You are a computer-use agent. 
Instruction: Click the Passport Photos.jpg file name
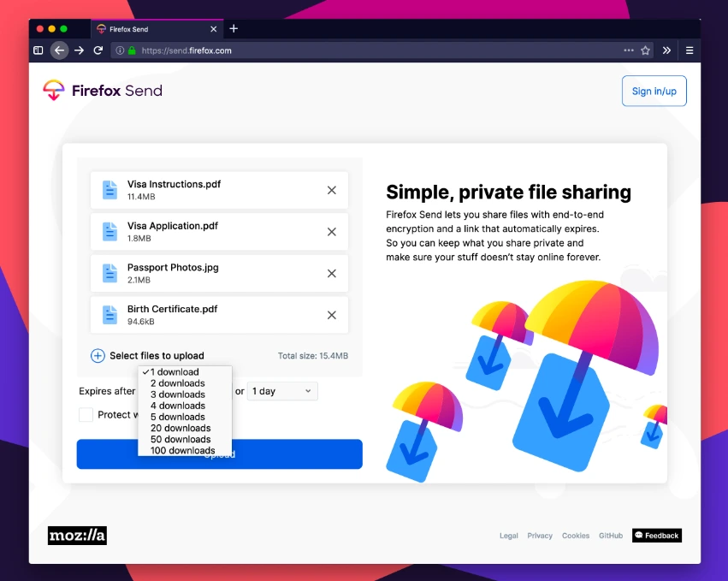click(x=173, y=268)
